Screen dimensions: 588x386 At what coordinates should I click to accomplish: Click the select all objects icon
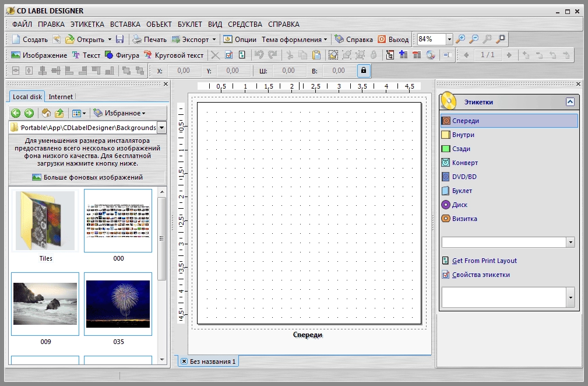(333, 55)
